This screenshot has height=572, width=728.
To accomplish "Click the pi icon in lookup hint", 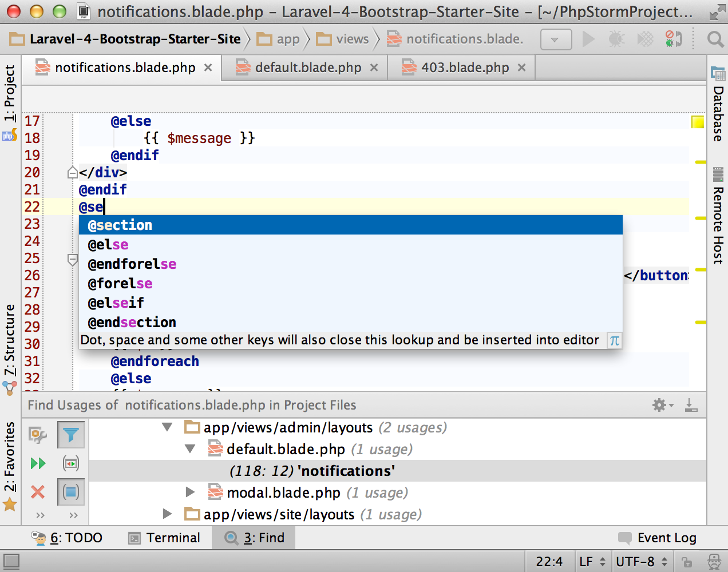I will (614, 340).
